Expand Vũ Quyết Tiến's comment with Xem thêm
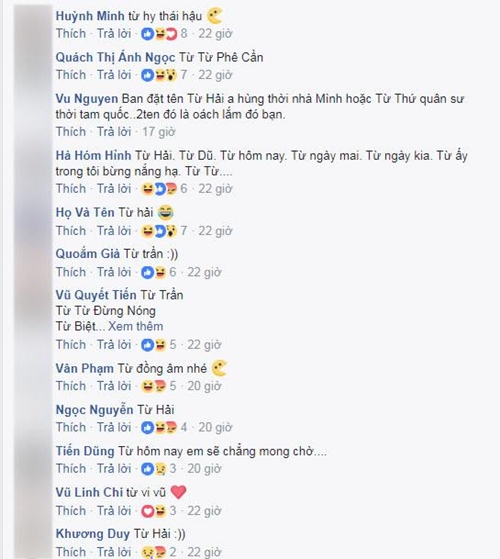The height and width of the screenshot is (559, 500). click(135, 326)
